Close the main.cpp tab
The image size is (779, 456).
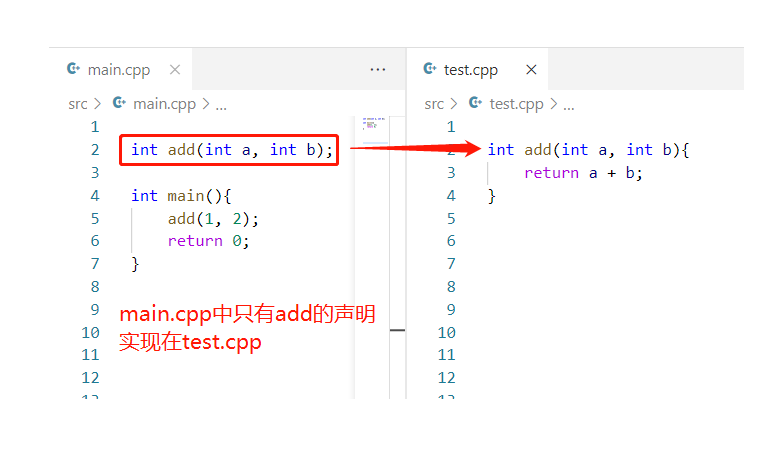[x=175, y=70]
